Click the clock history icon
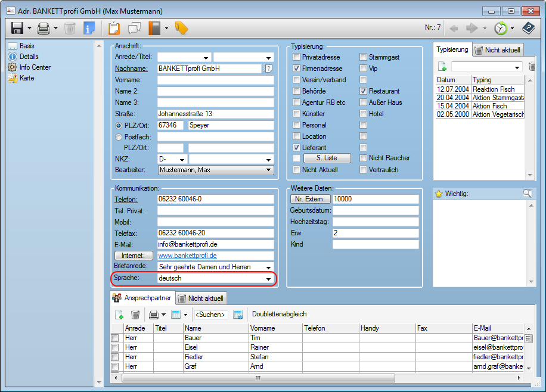This screenshot has height=392, width=546. [x=501, y=28]
